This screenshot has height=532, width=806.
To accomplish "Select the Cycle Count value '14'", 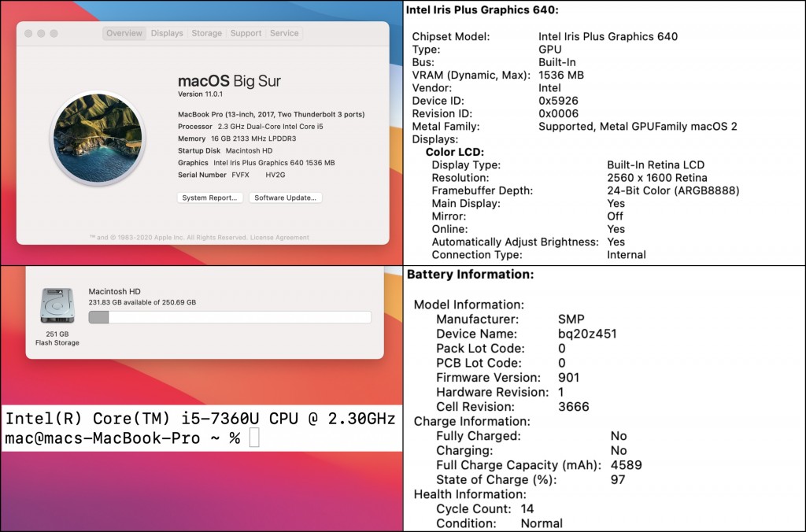I will (527, 509).
